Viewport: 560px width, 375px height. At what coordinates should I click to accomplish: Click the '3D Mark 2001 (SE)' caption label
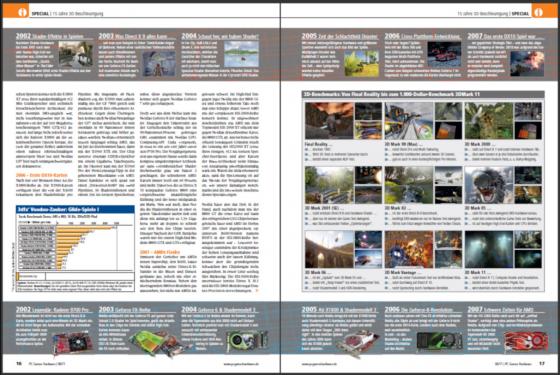324,208
